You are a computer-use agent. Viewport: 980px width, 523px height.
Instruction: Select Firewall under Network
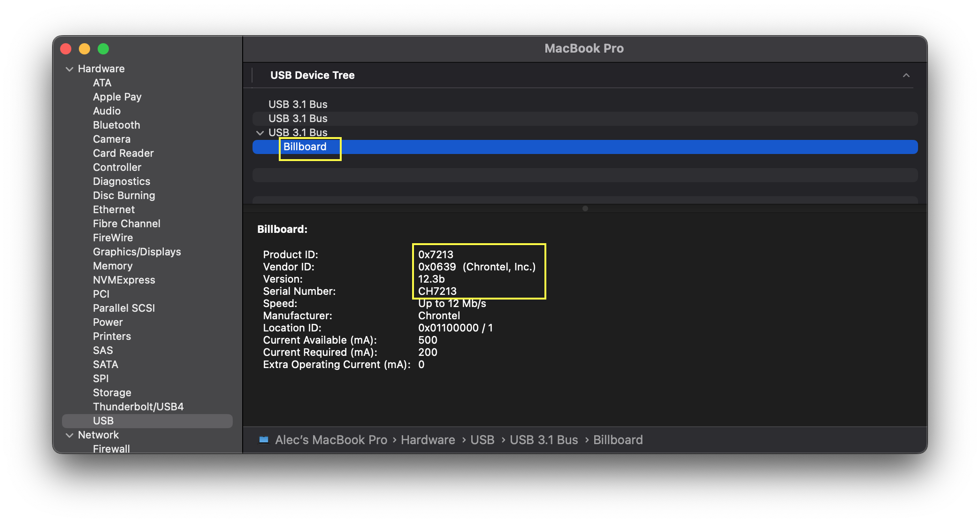pyautogui.click(x=111, y=449)
